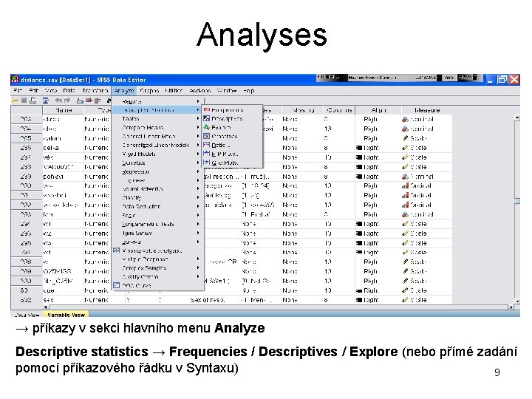Click the Frequencies icon in the submenu

pyautogui.click(x=207, y=109)
